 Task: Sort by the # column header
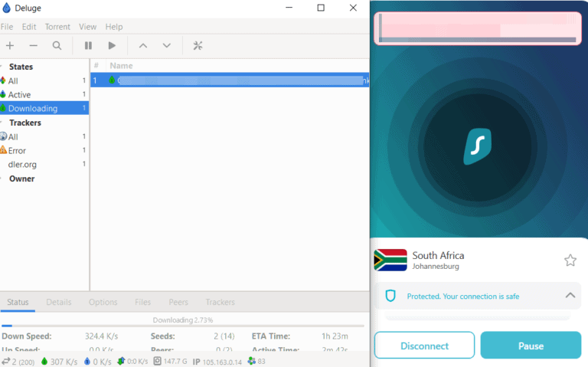96,66
